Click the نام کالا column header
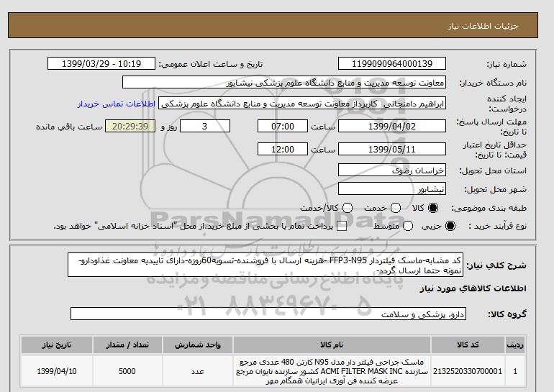 click(332, 345)
